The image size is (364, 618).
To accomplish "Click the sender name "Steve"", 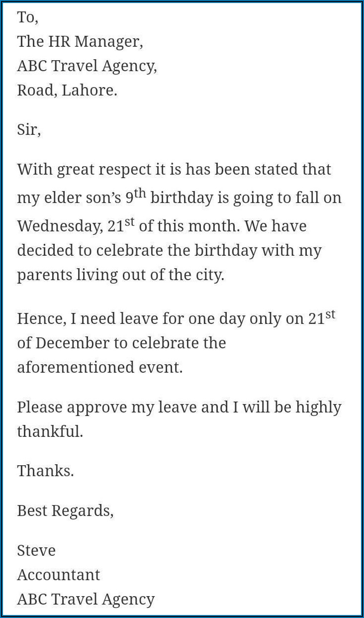I will [36, 550].
